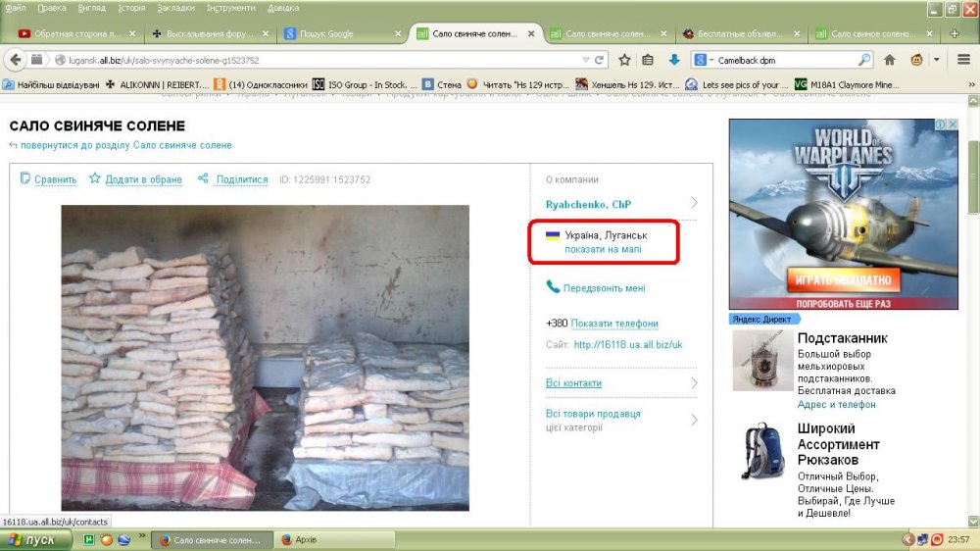Screen dimensions: 980x551
Task: Open dropdown arrow beside monkey icon
Action: coord(936,60)
